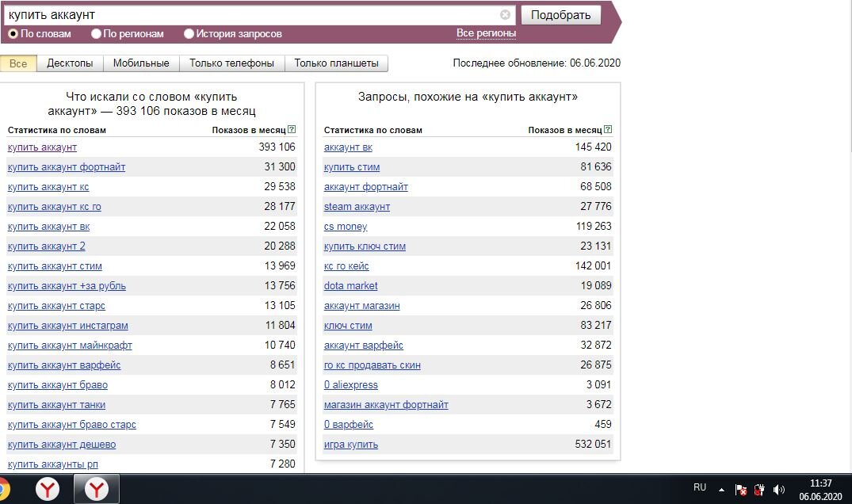The width and height of the screenshot is (852, 504).
Task: Switch to the Все devices tab
Action: pyautogui.click(x=18, y=63)
